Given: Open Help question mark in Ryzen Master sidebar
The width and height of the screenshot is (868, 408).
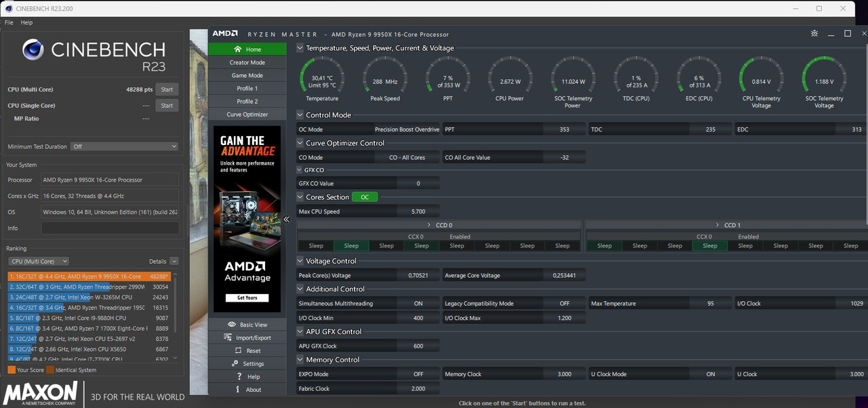Looking at the screenshot, I should (239, 376).
